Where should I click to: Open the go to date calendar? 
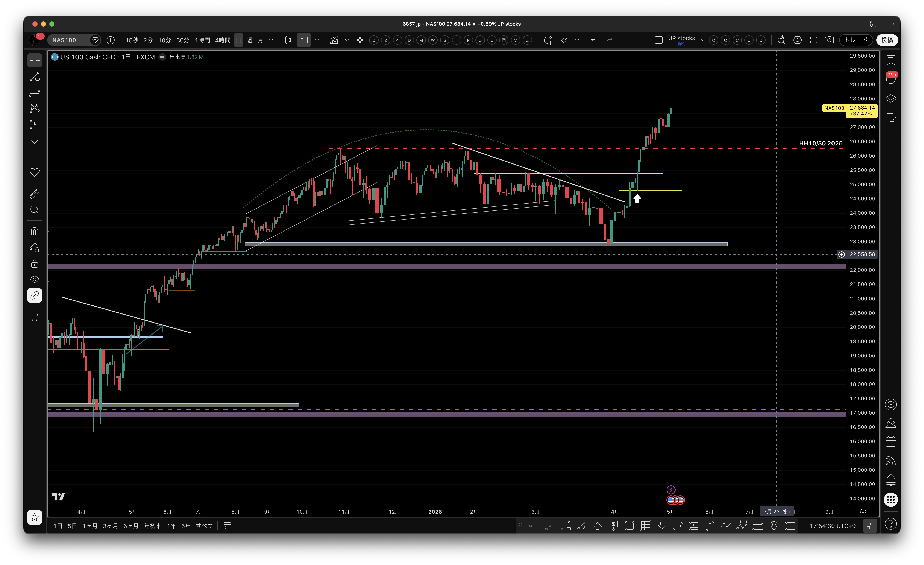click(x=227, y=526)
